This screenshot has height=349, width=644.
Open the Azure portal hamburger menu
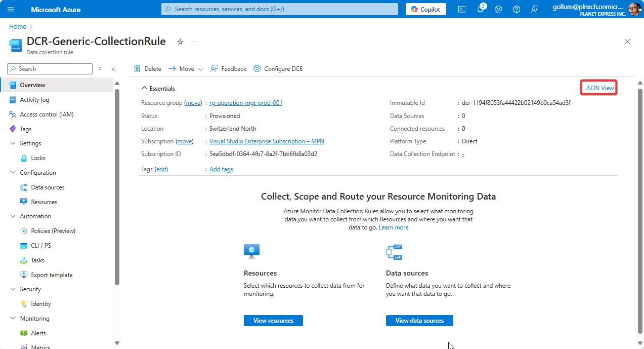click(x=11, y=9)
